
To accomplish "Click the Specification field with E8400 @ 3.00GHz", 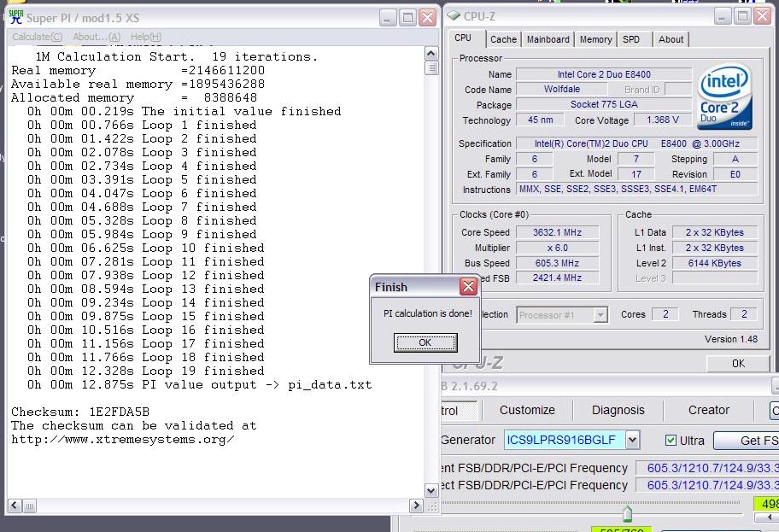I will [637, 143].
